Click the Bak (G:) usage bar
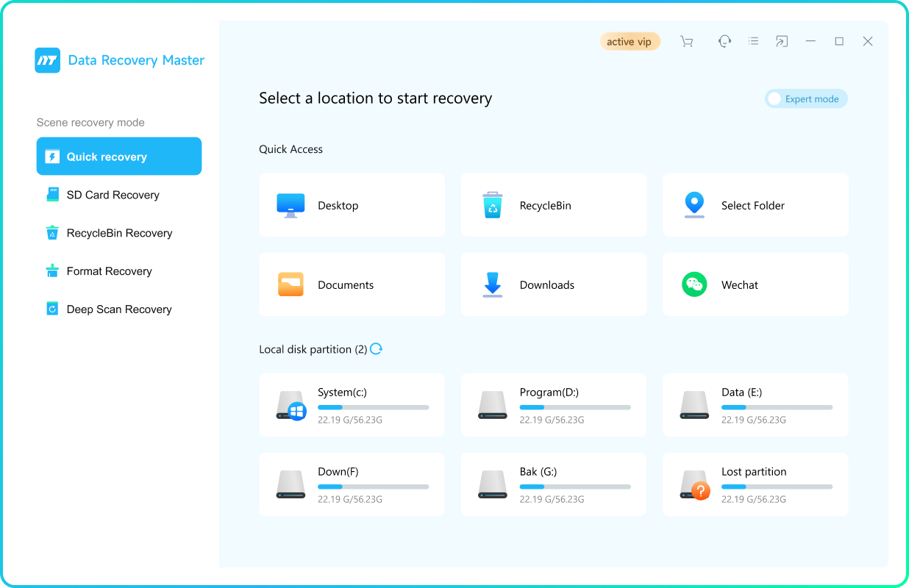 [575, 487]
